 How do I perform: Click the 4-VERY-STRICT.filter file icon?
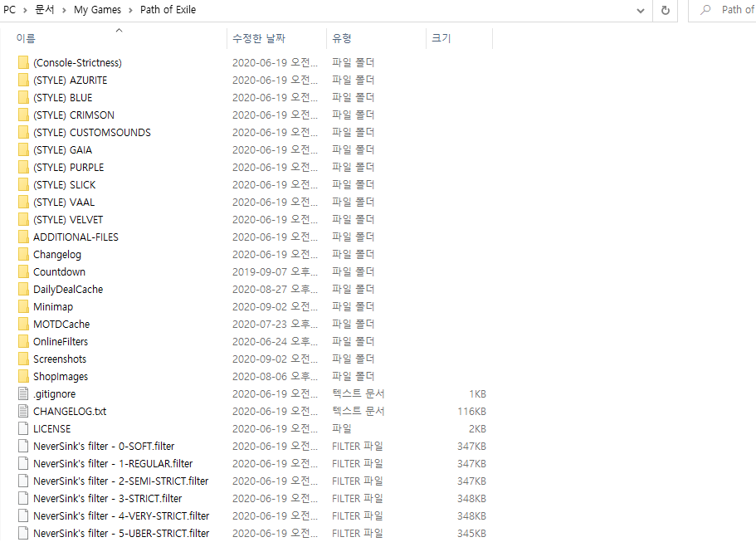[23, 515]
